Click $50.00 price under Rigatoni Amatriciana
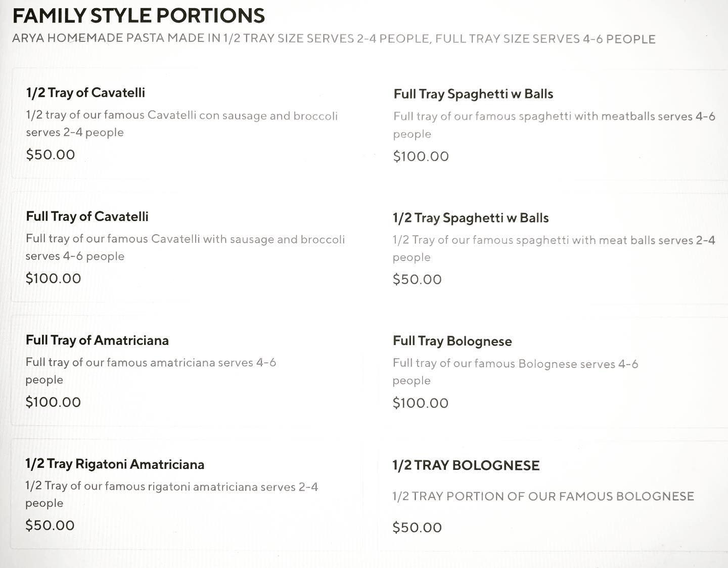This screenshot has height=568, width=728. pyautogui.click(x=50, y=526)
